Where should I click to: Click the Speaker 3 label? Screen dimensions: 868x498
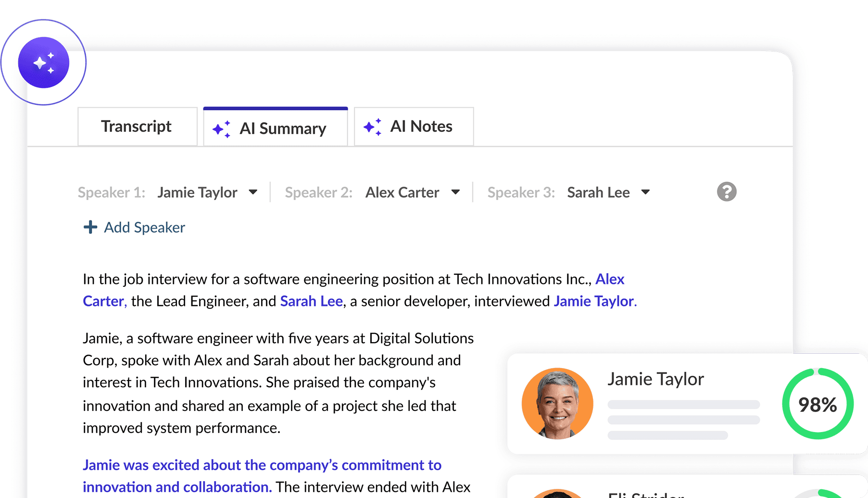(x=521, y=192)
